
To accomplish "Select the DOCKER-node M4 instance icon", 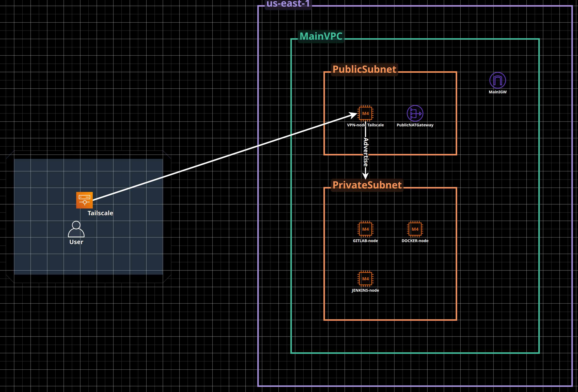I will coord(415,229).
